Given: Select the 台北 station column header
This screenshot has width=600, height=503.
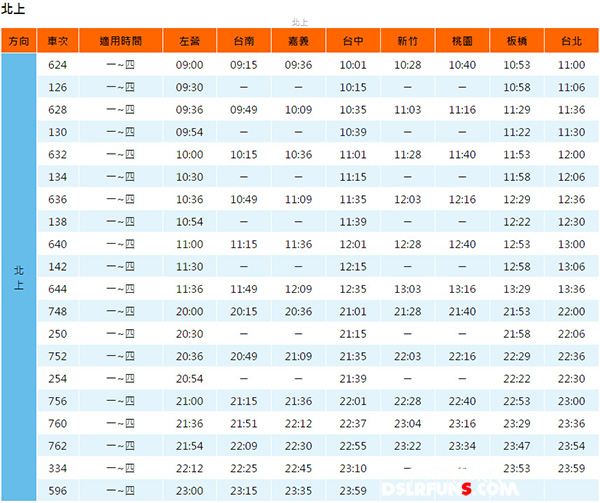Looking at the screenshot, I should pos(571,42).
